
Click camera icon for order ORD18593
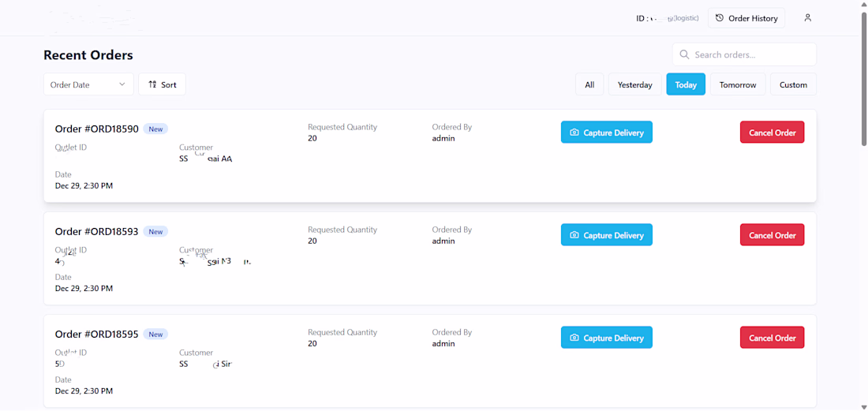(x=574, y=235)
